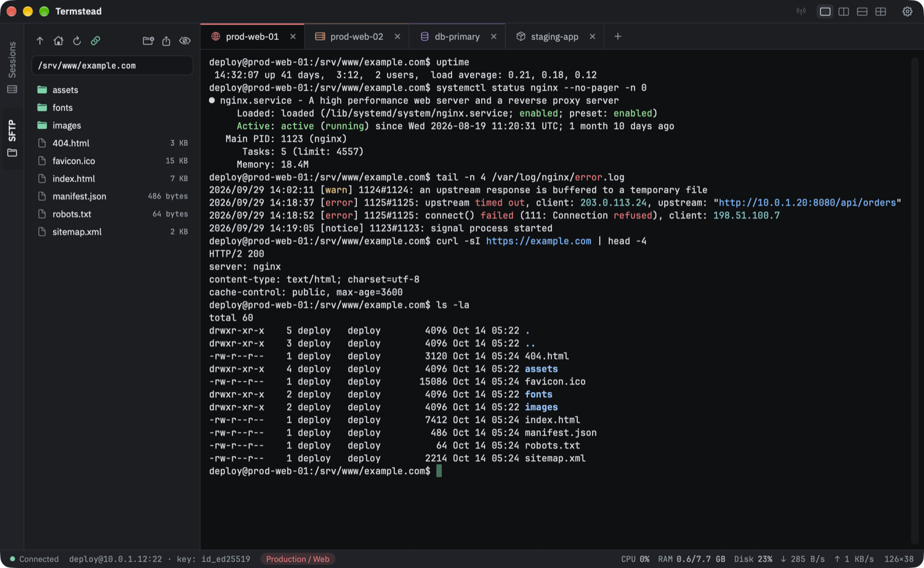Go up one directory in SFTP panel
The image size is (924, 568).
tap(40, 41)
